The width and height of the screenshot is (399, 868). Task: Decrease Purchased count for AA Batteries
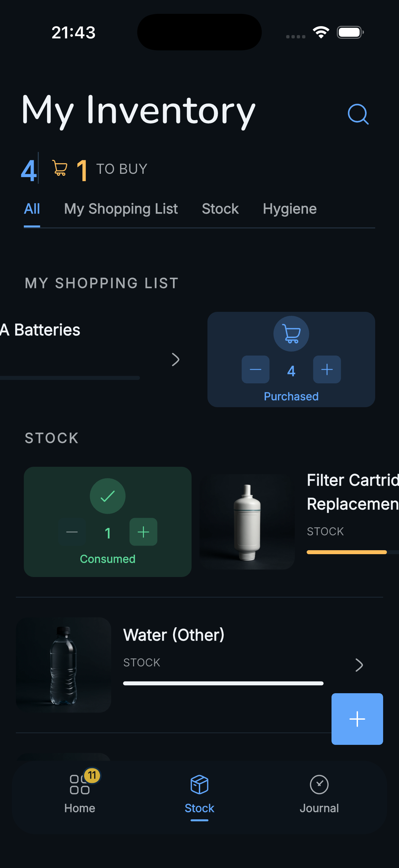click(255, 370)
